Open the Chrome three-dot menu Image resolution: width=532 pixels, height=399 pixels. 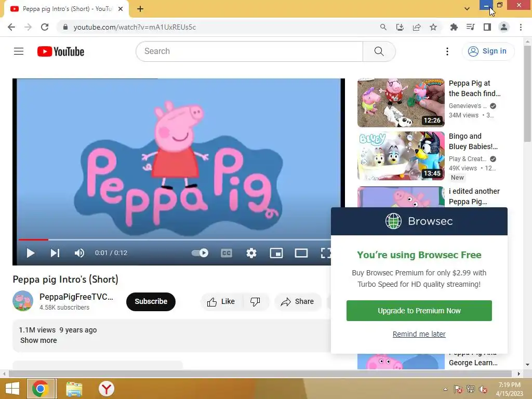click(x=521, y=27)
